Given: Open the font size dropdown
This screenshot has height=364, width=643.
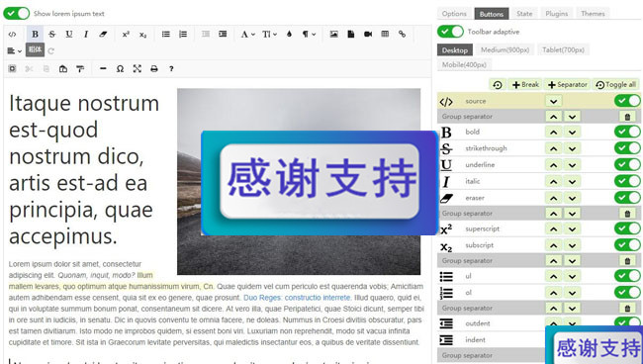Looking at the screenshot, I should point(269,34).
